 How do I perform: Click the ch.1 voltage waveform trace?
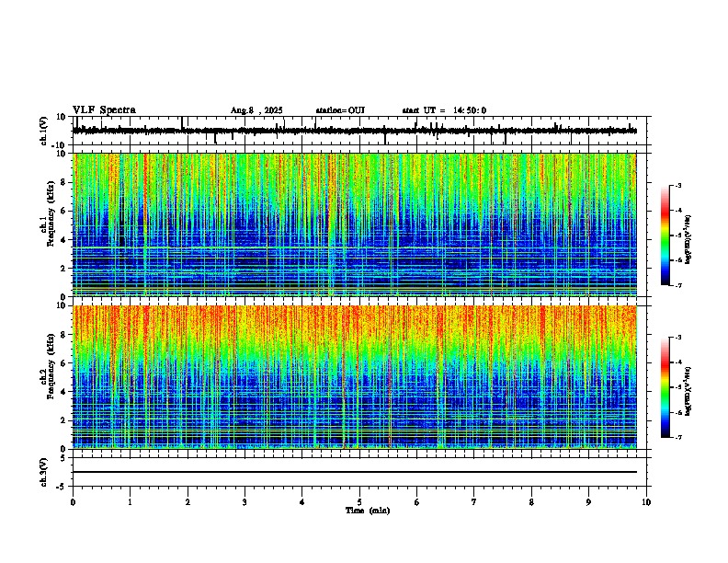(355, 131)
